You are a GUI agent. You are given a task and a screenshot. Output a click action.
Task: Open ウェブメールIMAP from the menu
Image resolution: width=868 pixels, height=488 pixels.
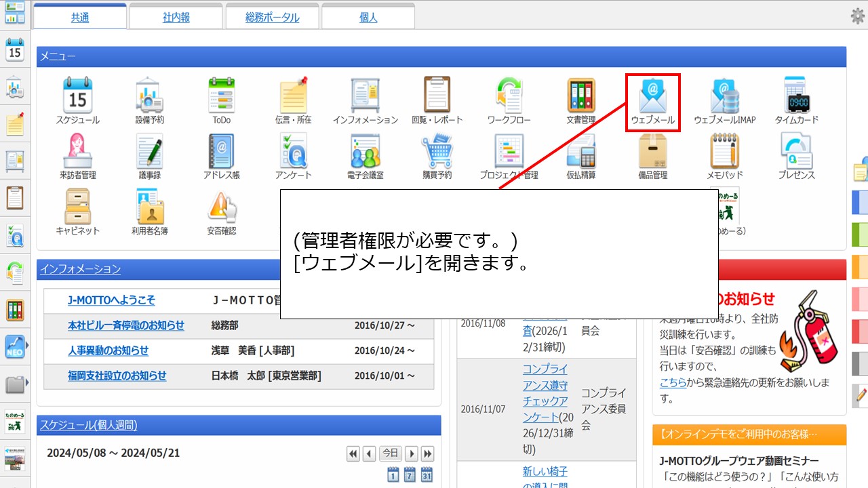point(725,101)
